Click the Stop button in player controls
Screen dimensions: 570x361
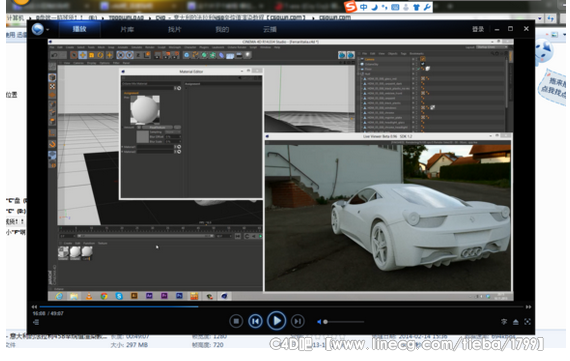[x=236, y=321]
